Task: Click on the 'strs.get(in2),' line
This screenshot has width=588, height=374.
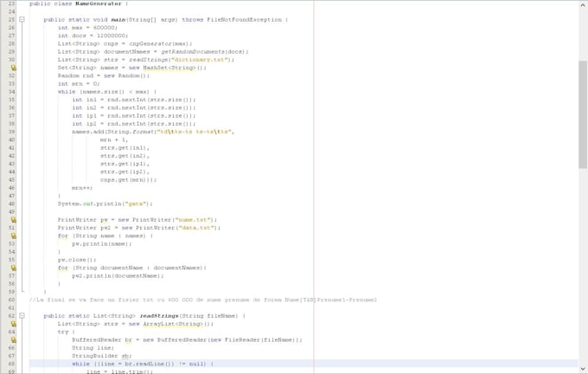Action: tap(125, 156)
